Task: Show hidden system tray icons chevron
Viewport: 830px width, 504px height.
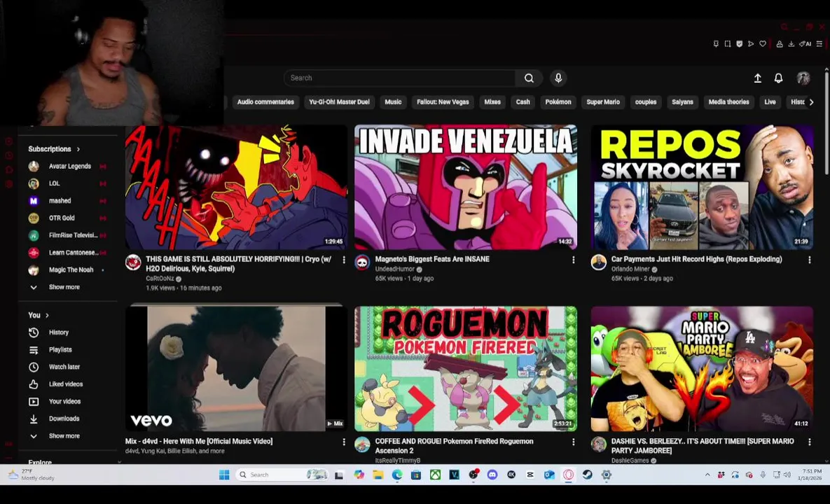Action: tap(707, 475)
